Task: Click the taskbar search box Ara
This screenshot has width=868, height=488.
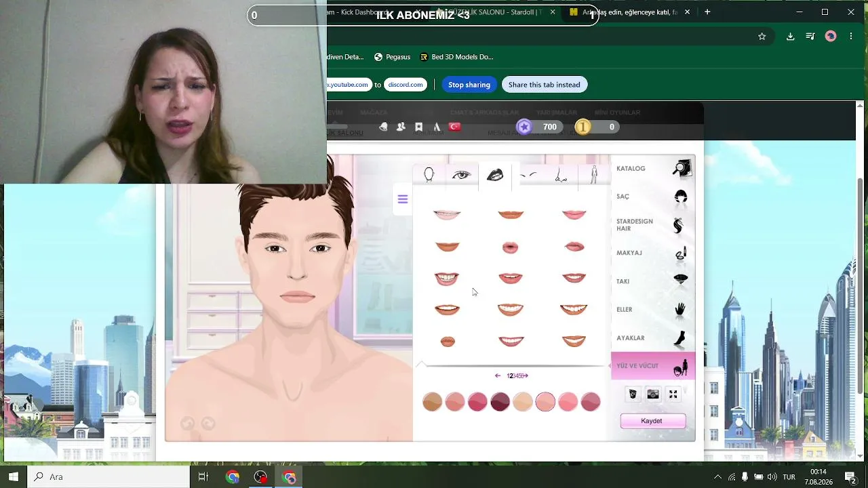Action: 108,476
